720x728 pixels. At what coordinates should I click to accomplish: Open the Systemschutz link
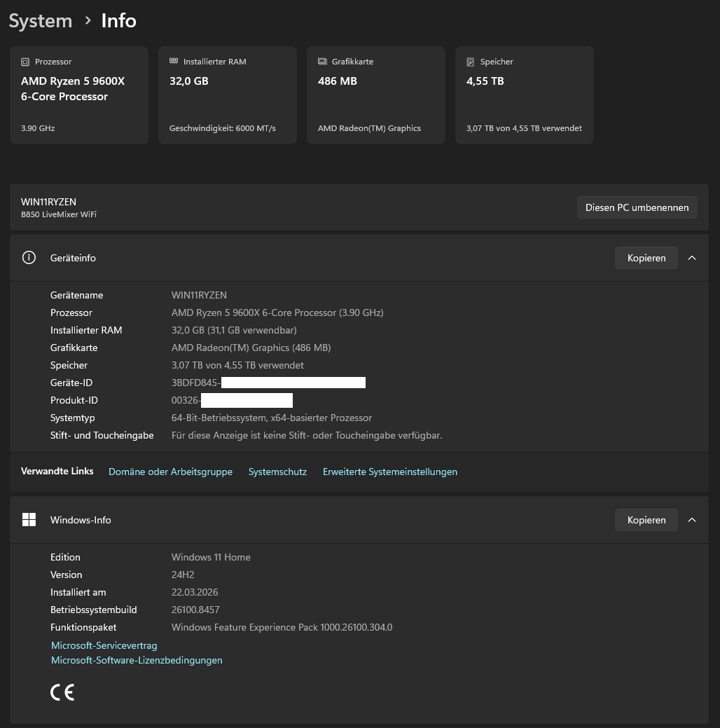pyautogui.click(x=277, y=472)
